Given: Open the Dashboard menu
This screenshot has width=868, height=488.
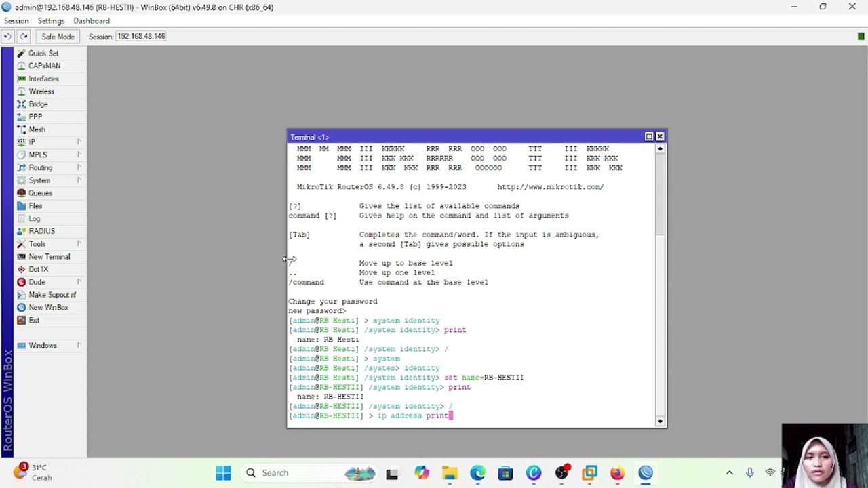Looking at the screenshot, I should [x=92, y=21].
